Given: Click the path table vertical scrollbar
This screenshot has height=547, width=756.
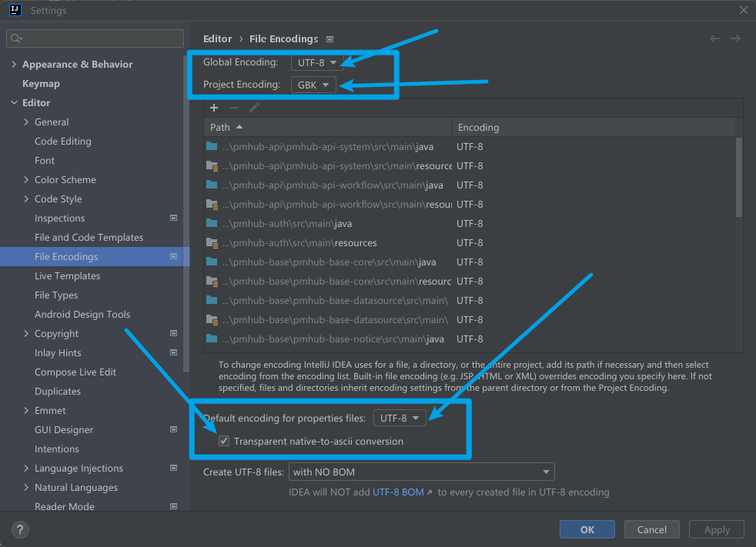Looking at the screenshot, I should [738, 178].
